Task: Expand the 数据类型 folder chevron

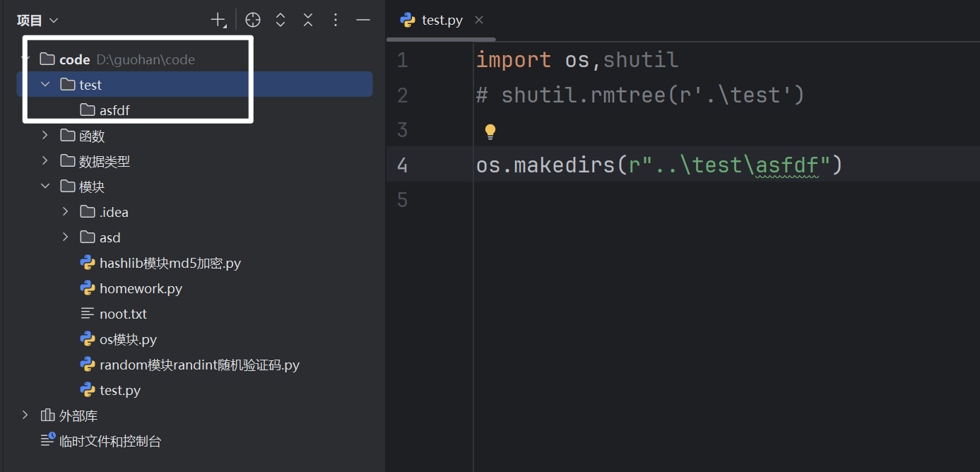Action: 46,161
